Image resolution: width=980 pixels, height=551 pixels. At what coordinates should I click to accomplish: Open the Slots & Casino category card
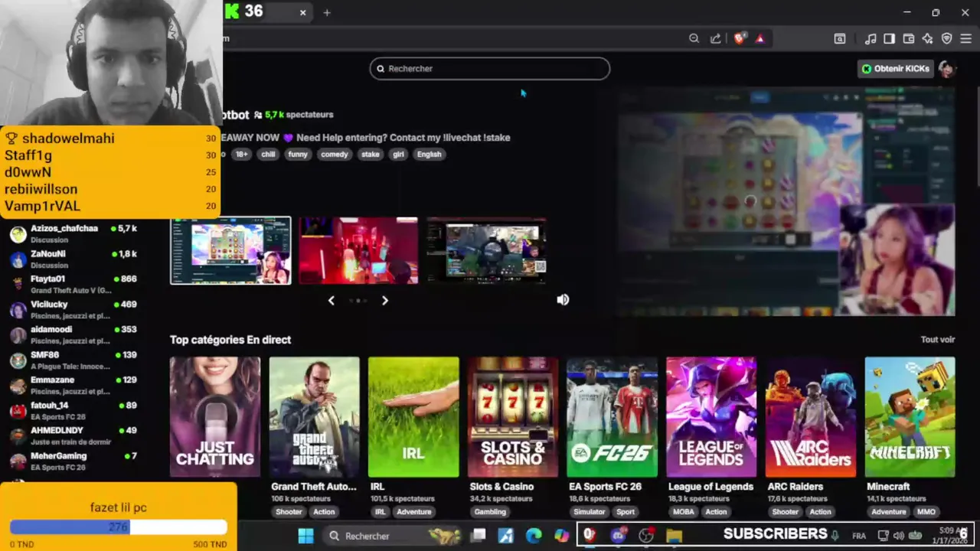[513, 417]
